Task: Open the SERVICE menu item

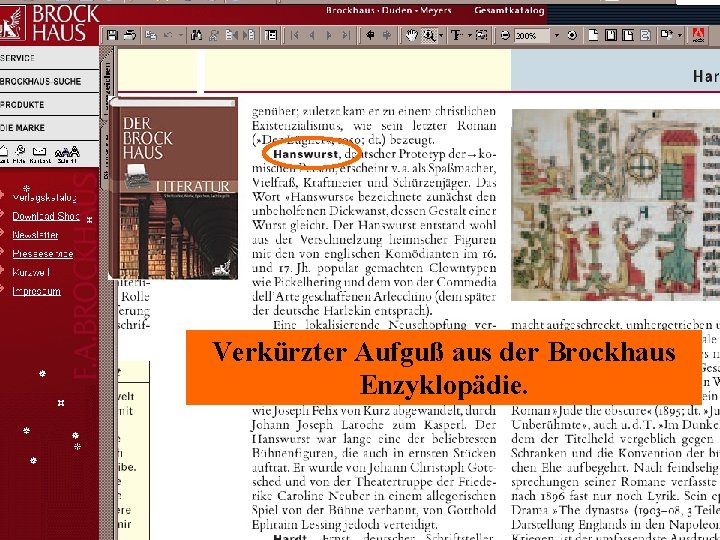Action: [x=49, y=58]
